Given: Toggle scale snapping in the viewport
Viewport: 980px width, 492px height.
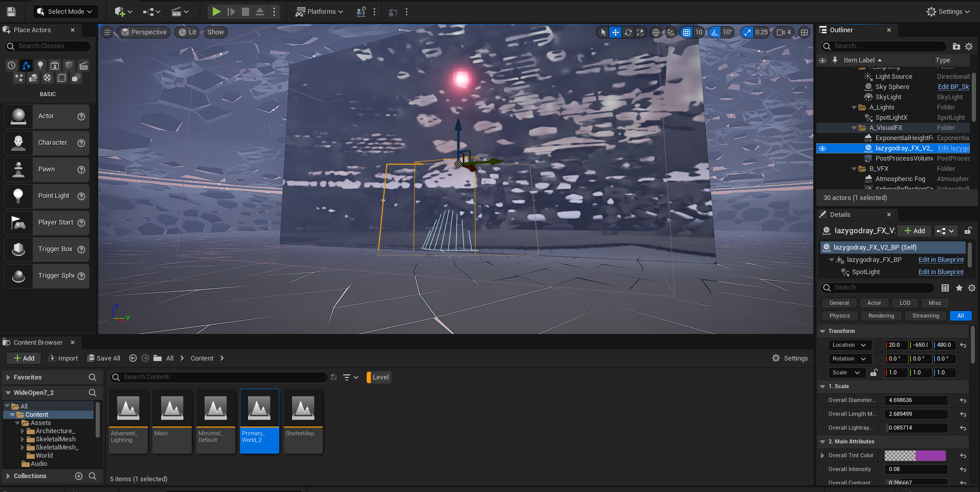Looking at the screenshot, I should pos(748,32).
